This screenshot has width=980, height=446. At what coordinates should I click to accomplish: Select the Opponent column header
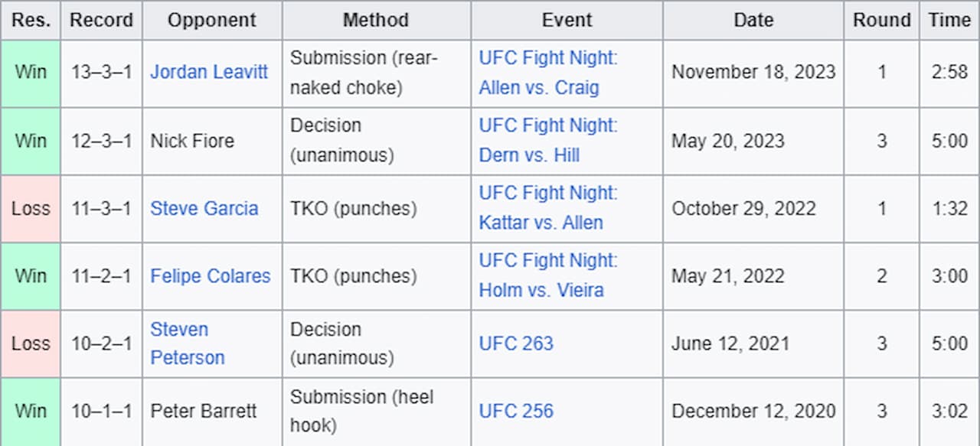pos(212,20)
